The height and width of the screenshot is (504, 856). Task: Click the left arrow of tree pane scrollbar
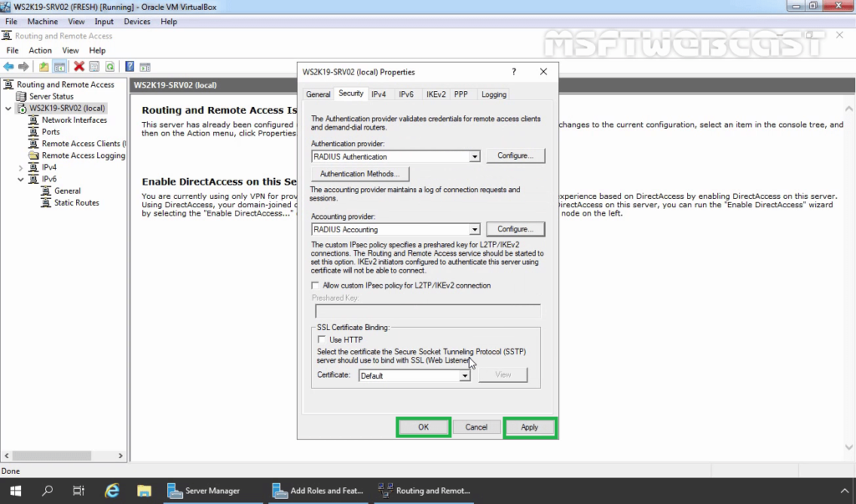[7, 456]
